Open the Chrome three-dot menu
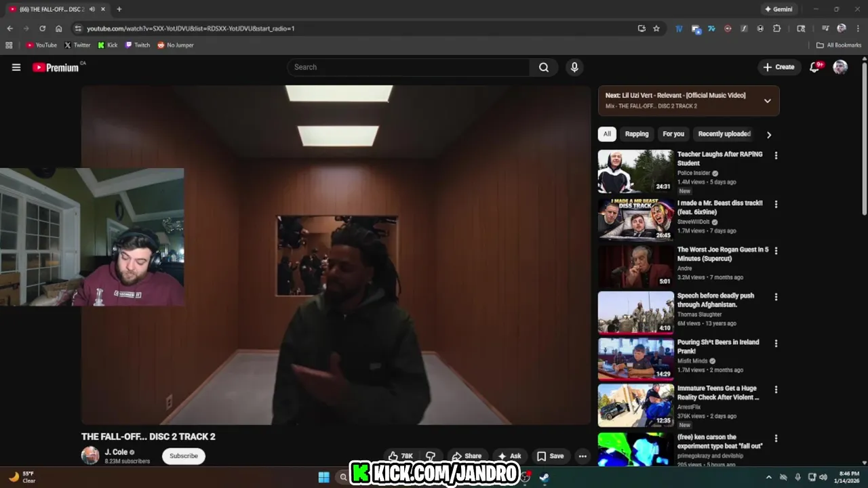 (858, 28)
